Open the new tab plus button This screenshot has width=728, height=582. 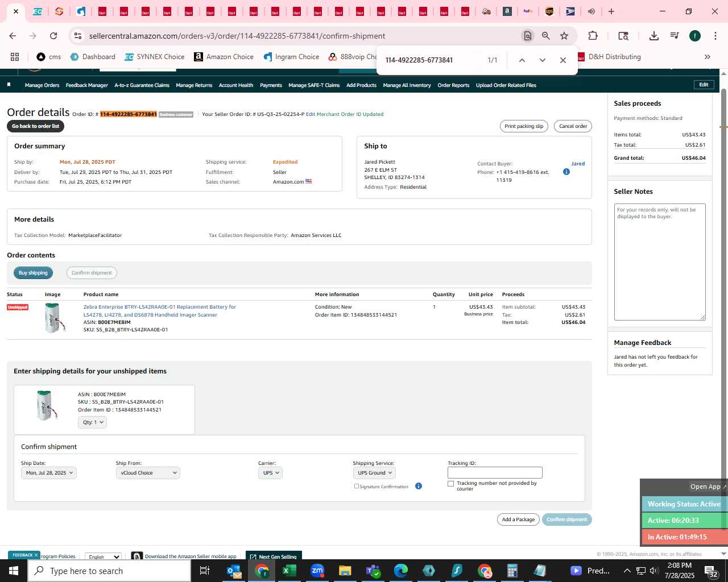611,11
